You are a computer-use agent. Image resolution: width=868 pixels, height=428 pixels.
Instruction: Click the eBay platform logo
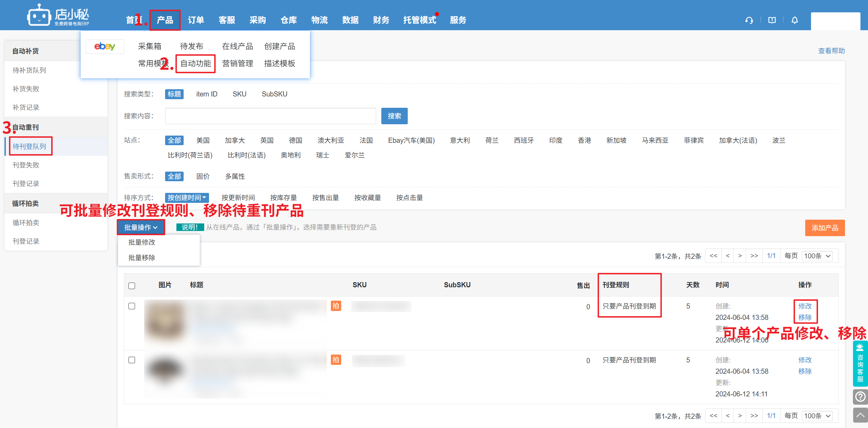tap(105, 46)
